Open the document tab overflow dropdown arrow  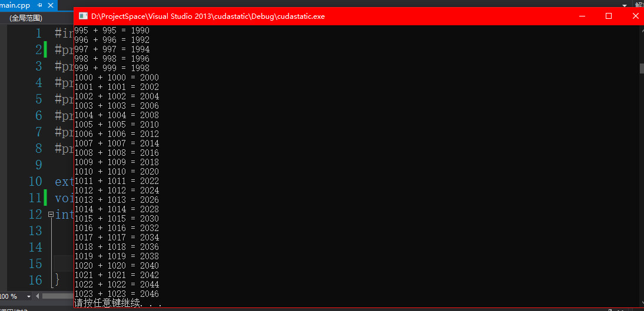(x=624, y=5)
